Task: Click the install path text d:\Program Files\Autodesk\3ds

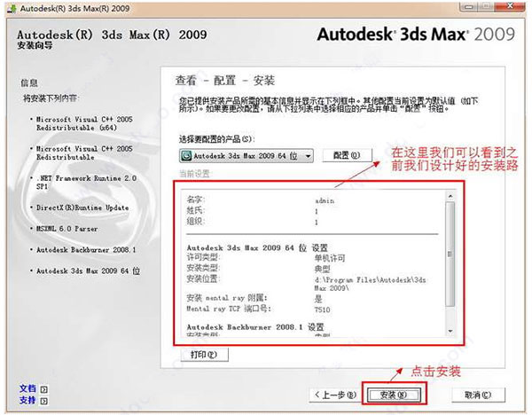Action: 370,280
